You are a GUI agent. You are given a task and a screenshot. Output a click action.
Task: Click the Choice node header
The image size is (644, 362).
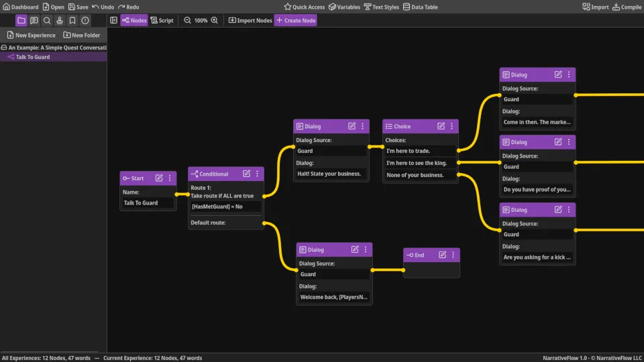pyautogui.click(x=420, y=126)
